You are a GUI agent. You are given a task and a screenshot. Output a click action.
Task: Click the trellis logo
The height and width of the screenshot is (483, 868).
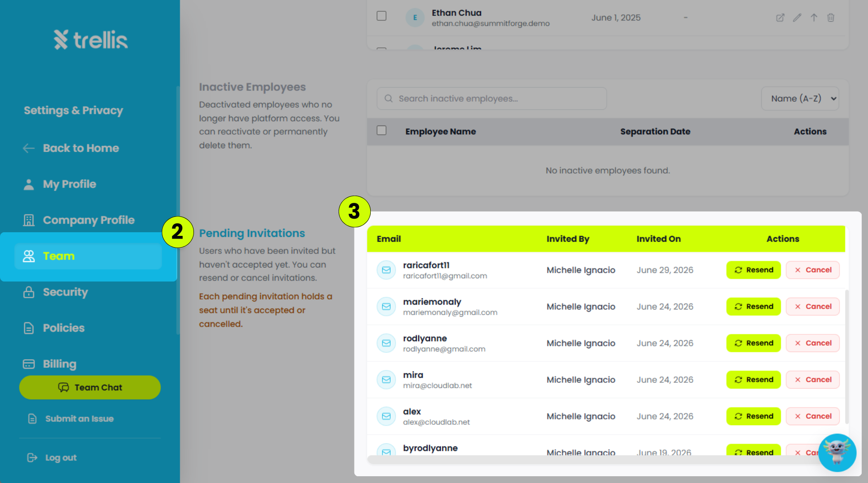click(x=90, y=40)
